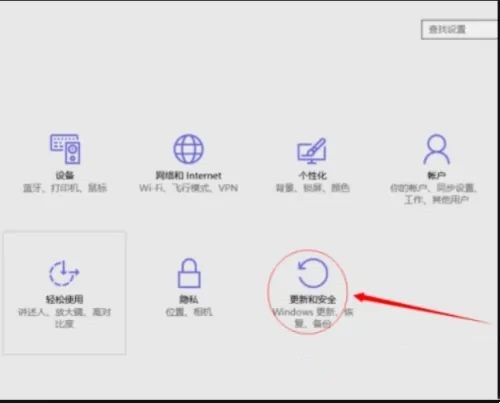The image size is (500, 403).
Task: Click the 背景、锁屏、颜色 description
Action: point(312,188)
